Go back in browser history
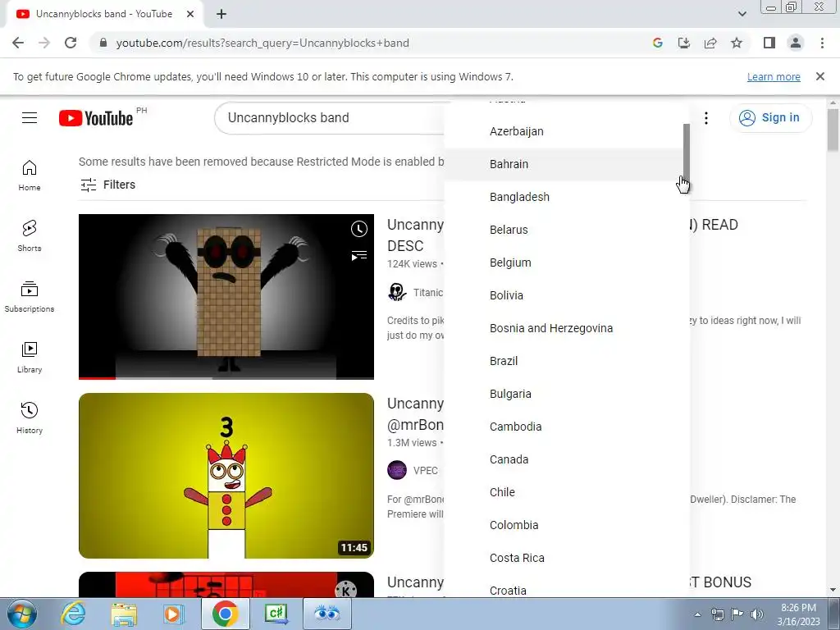This screenshot has height=630, width=840. coord(18,43)
